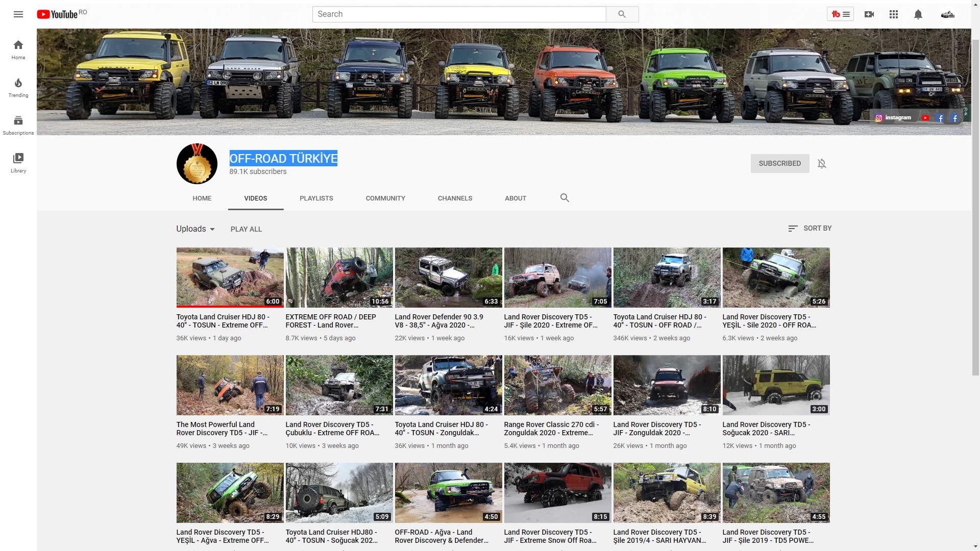Screen dimensions: 980x551
Task: Open the notifications bell in header
Action: pos(918,14)
